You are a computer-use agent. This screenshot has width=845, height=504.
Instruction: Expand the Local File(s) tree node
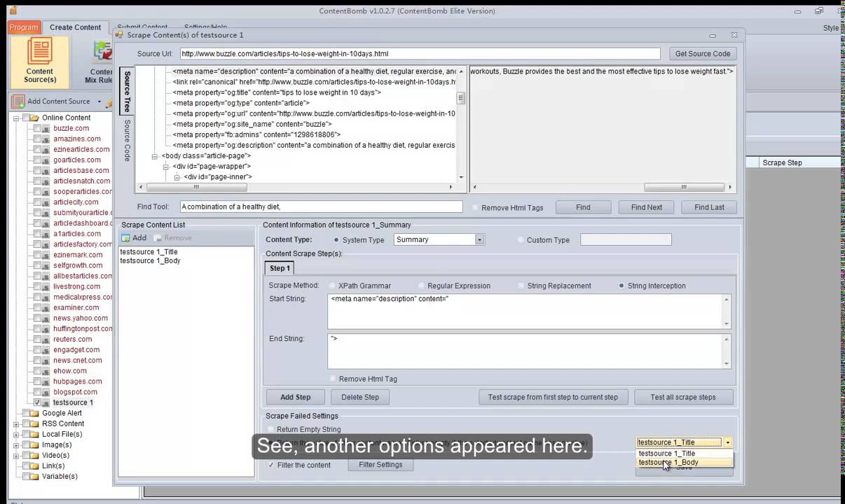click(x=16, y=434)
